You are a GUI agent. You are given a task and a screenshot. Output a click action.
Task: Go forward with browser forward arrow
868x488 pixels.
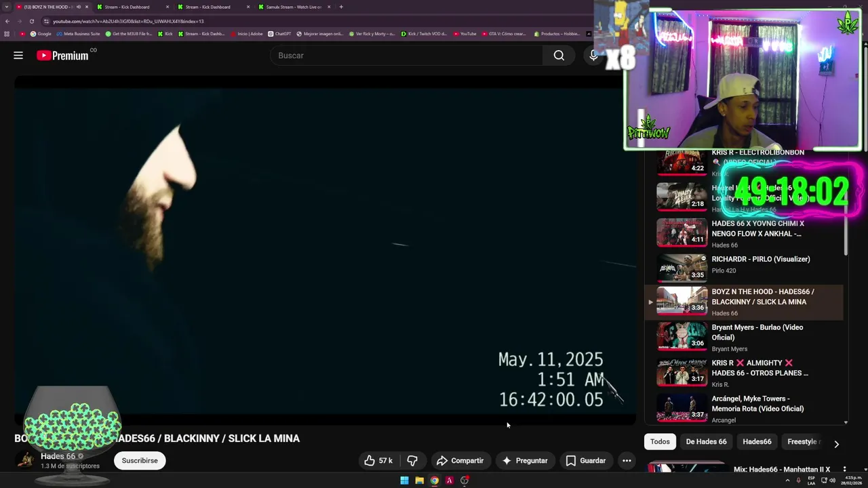click(x=19, y=21)
